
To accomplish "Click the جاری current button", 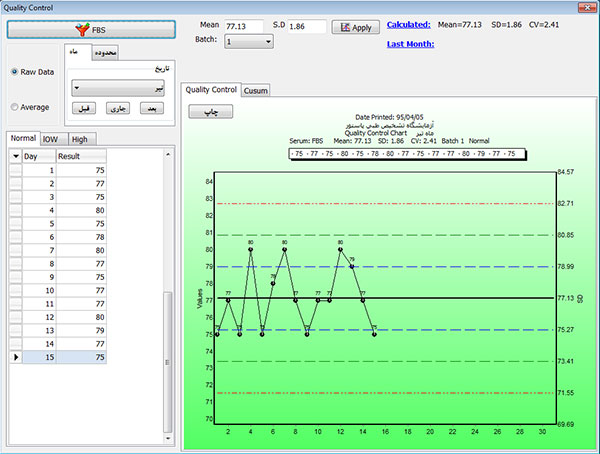I will (x=118, y=108).
